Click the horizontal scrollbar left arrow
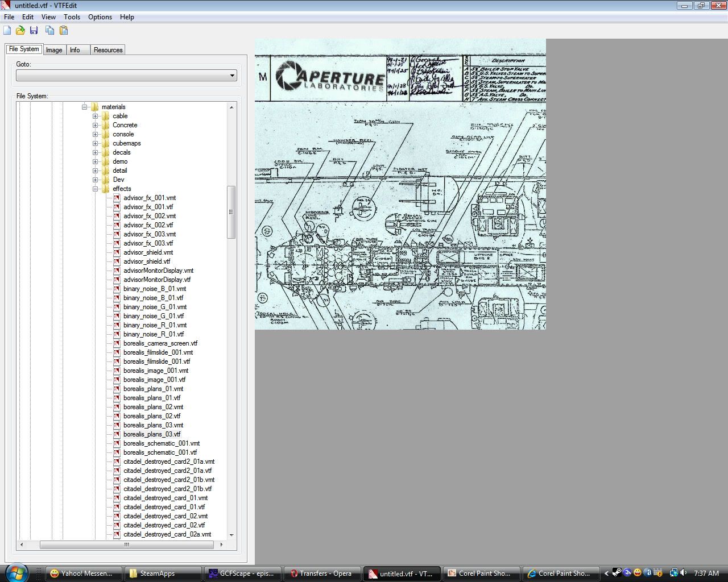This screenshot has width=728, height=582. coord(22,544)
